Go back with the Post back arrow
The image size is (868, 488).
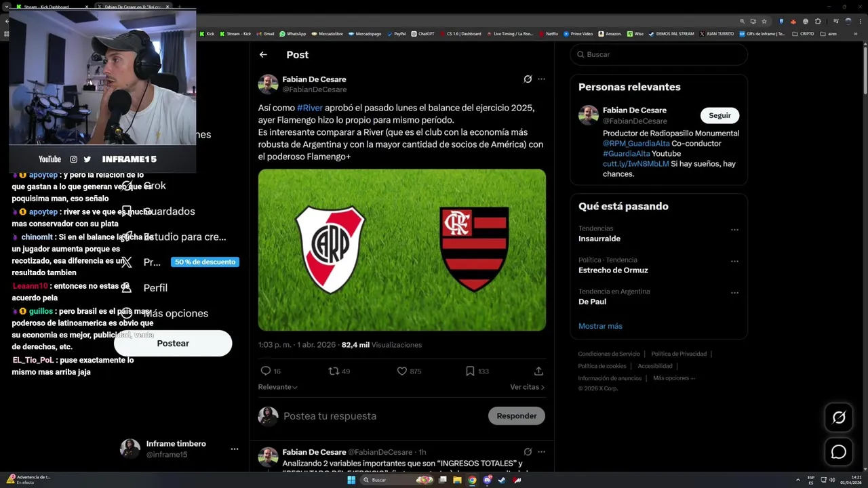263,55
